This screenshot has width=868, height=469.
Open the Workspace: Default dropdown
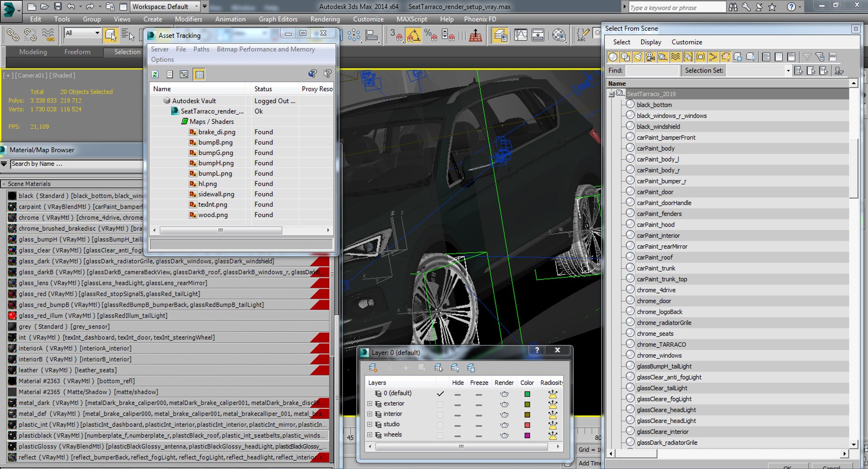[165, 7]
